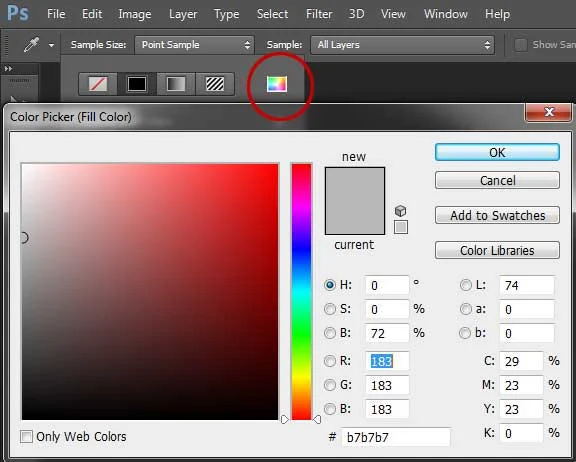Image resolution: width=576 pixels, height=462 pixels.
Task: Open the 3D menu
Action: click(x=356, y=14)
